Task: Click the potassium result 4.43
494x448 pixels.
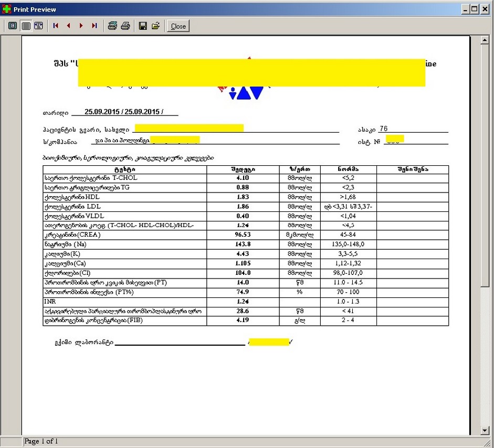Action: tap(243, 254)
